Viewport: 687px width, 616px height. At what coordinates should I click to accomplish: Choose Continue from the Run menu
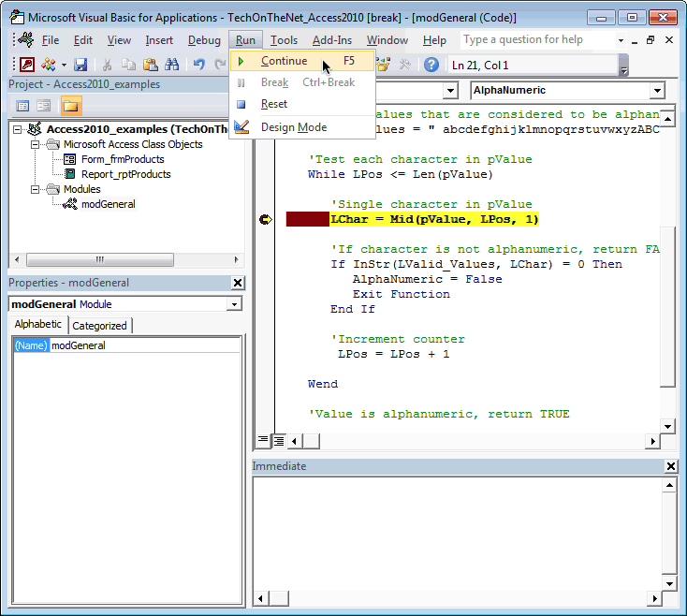click(x=302, y=61)
